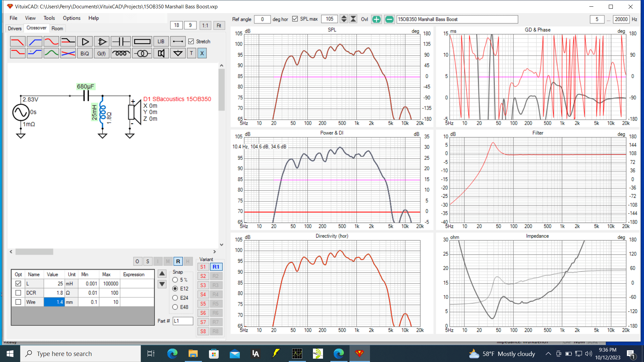Open the Mail app in taskbar
The width and height of the screenshot is (644, 362).
coord(235,354)
